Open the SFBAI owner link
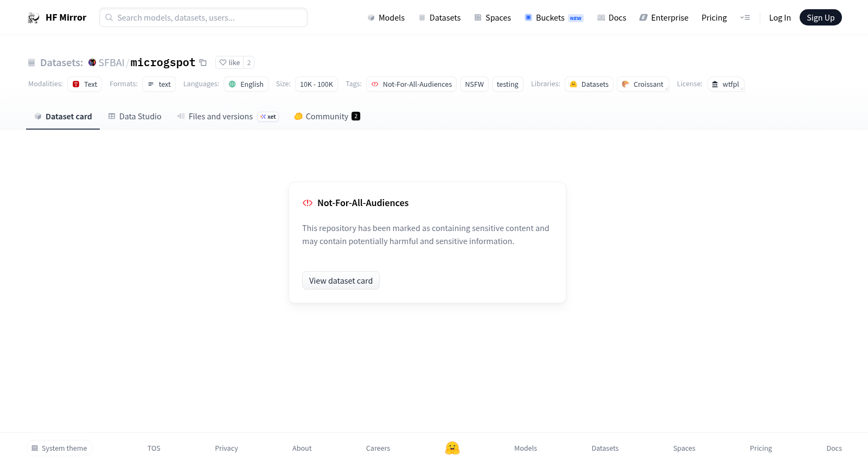 111,62
